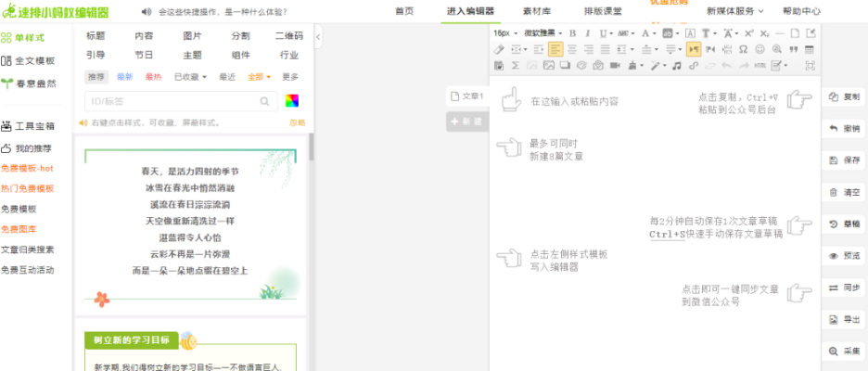Click the 复制 copy button
The height and width of the screenshot is (371, 868).
pyautogui.click(x=845, y=96)
